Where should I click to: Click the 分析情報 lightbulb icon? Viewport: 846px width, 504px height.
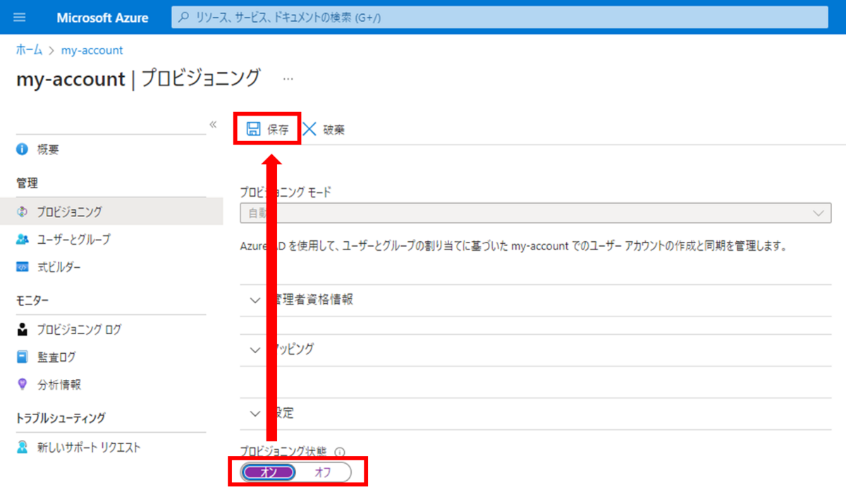click(22, 385)
